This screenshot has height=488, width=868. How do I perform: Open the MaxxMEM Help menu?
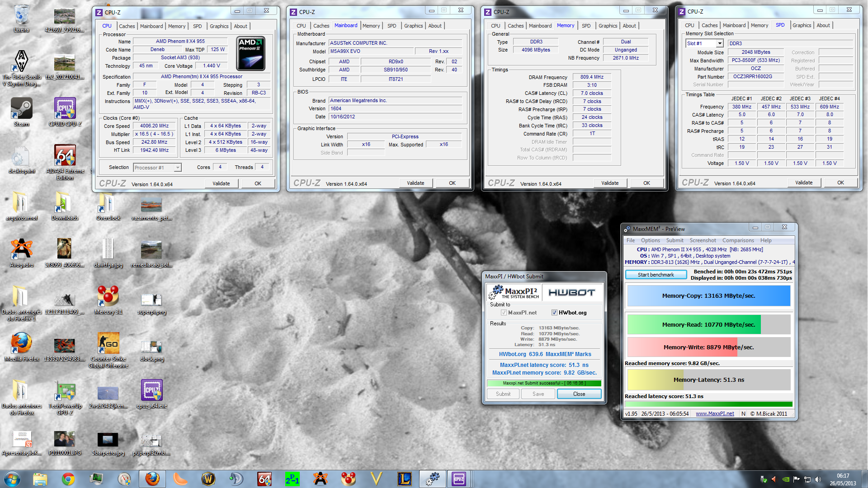765,240
